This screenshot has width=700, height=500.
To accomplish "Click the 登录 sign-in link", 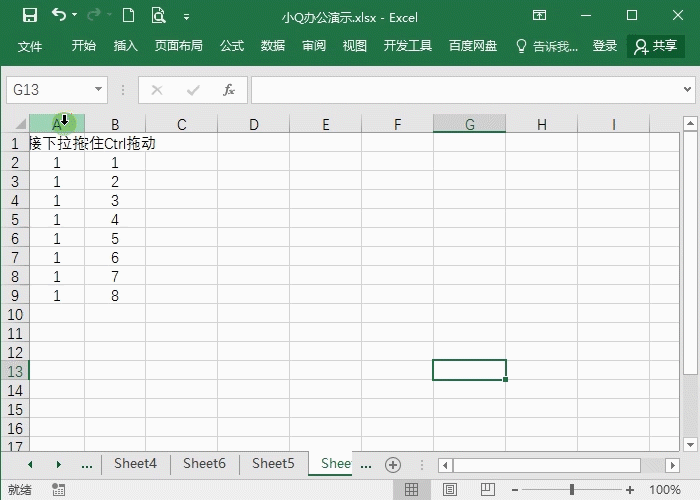I will (x=605, y=46).
